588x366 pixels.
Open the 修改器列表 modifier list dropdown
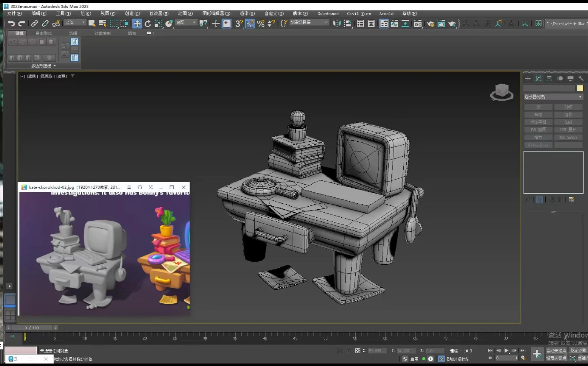(x=553, y=97)
